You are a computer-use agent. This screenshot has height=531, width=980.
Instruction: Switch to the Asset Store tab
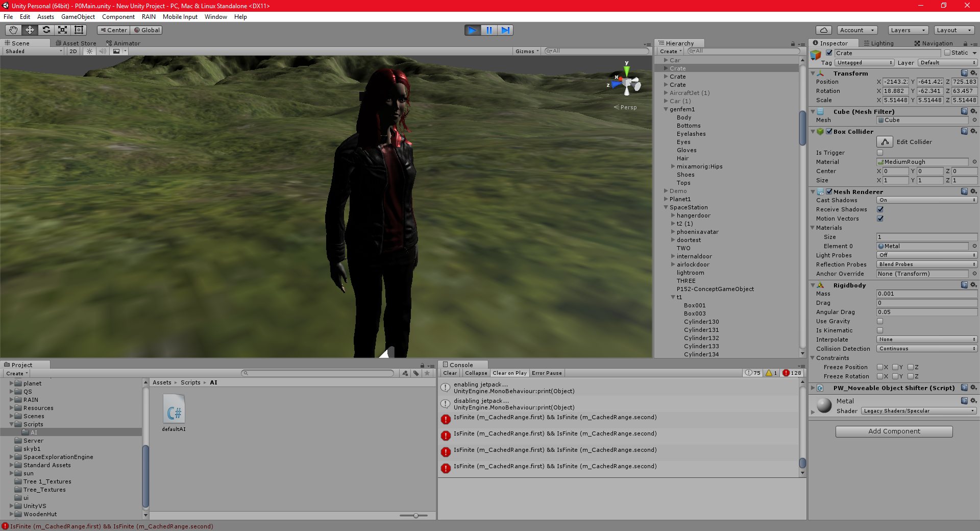point(76,43)
